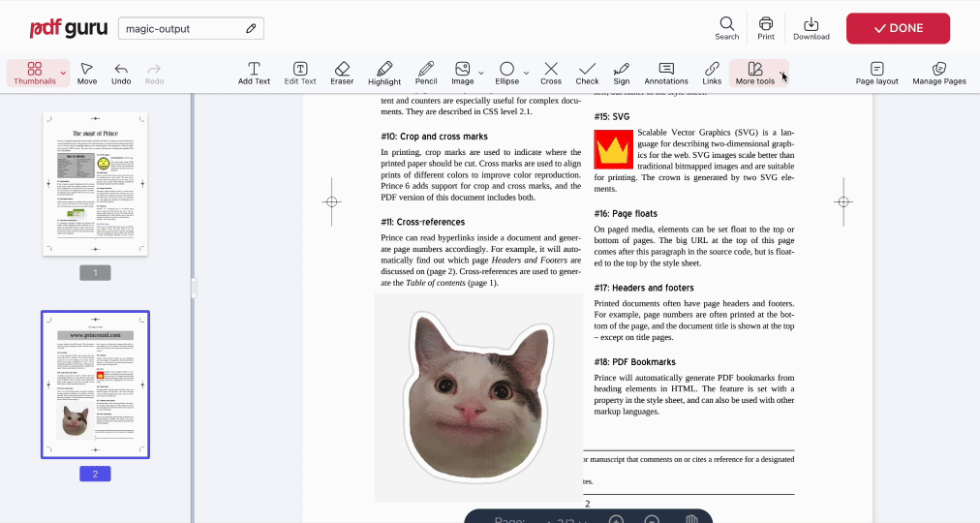Click the '#10: Crop and cross marks' heading

click(434, 137)
